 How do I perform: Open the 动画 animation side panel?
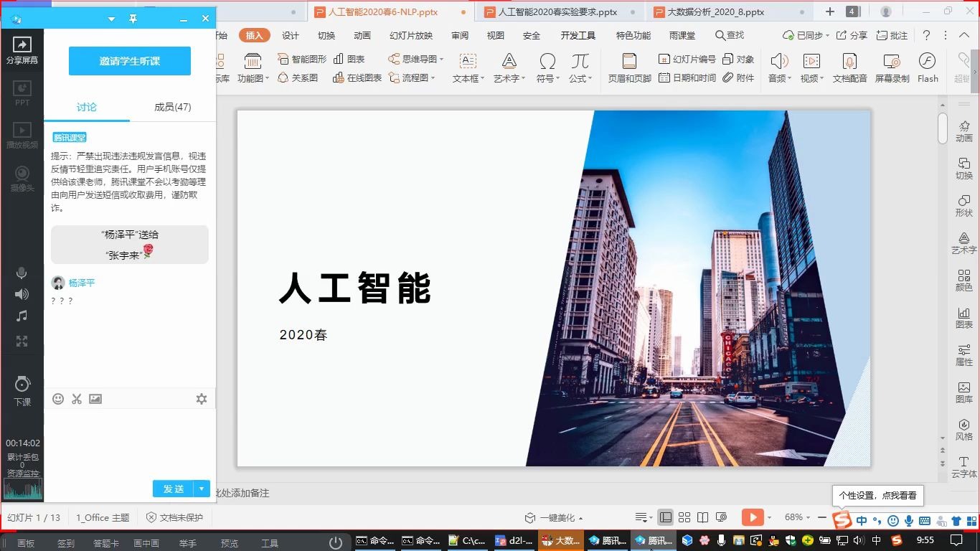[964, 131]
